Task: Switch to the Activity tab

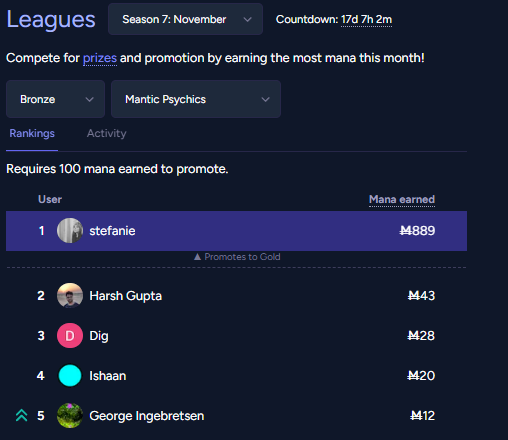Action: (x=107, y=133)
